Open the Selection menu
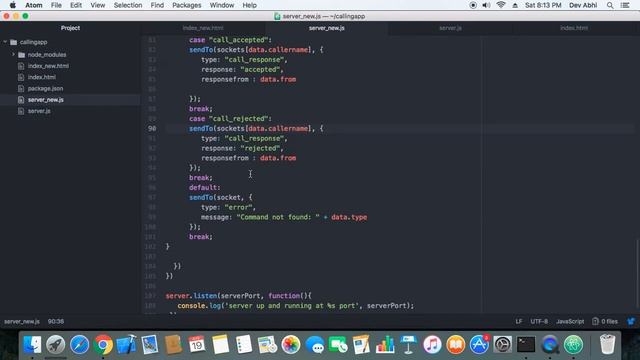This screenshot has height=360, width=640. pos(128,5)
